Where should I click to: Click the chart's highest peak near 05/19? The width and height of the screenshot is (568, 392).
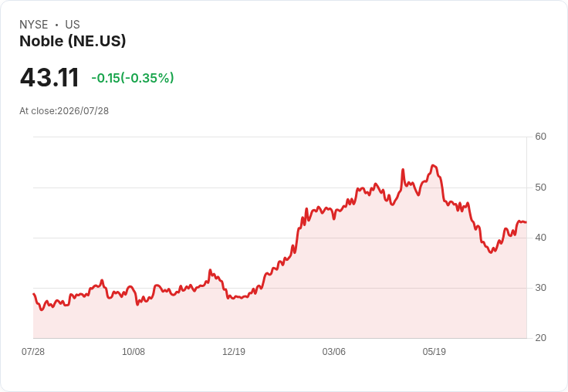[x=433, y=166]
